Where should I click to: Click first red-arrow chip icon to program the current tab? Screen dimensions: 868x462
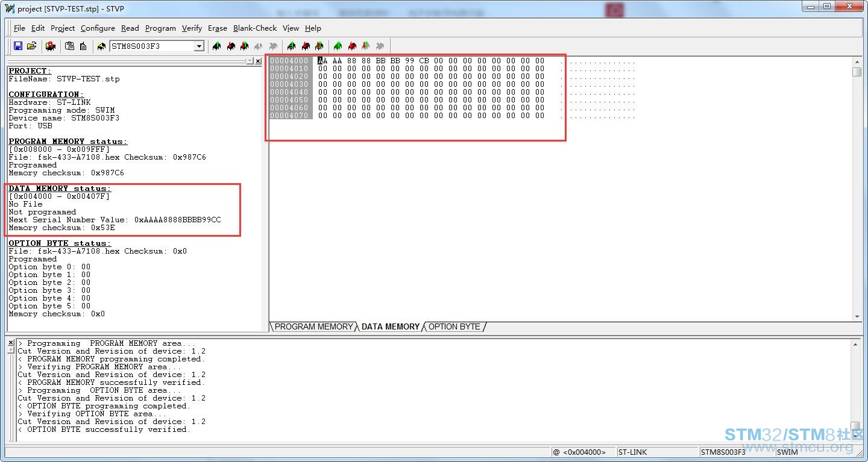(x=231, y=46)
